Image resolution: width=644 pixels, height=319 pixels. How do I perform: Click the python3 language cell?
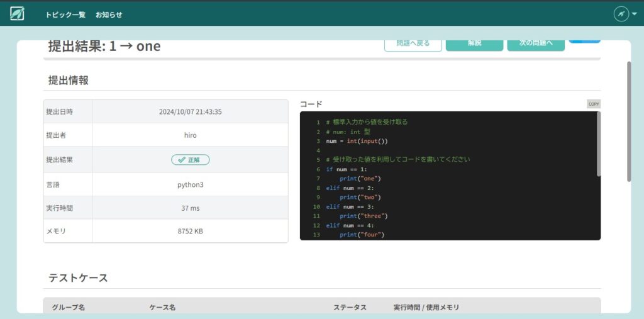coord(190,185)
